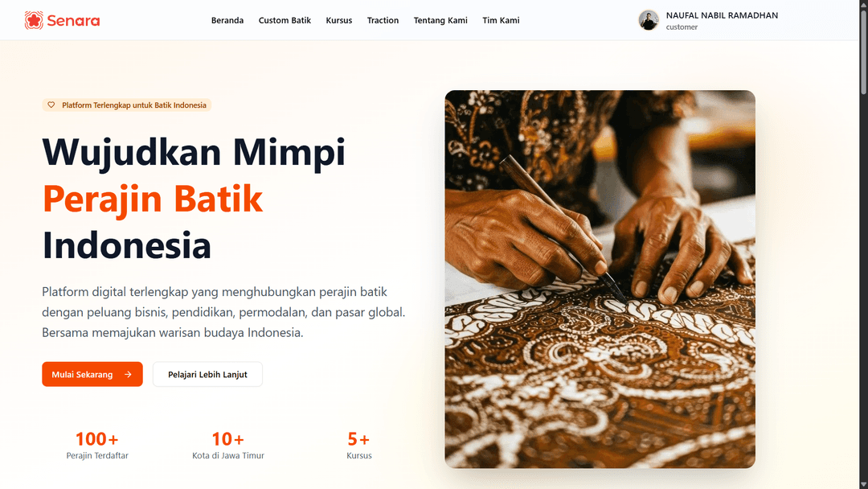Image resolution: width=868 pixels, height=489 pixels.
Task: Open the user profile avatar picture
Action: [649, 20]
